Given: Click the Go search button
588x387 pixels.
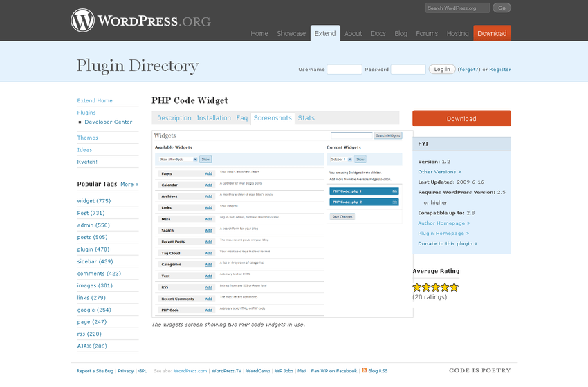Looking at the screenshot, I should pyautogui.click(x=502, y=8).
